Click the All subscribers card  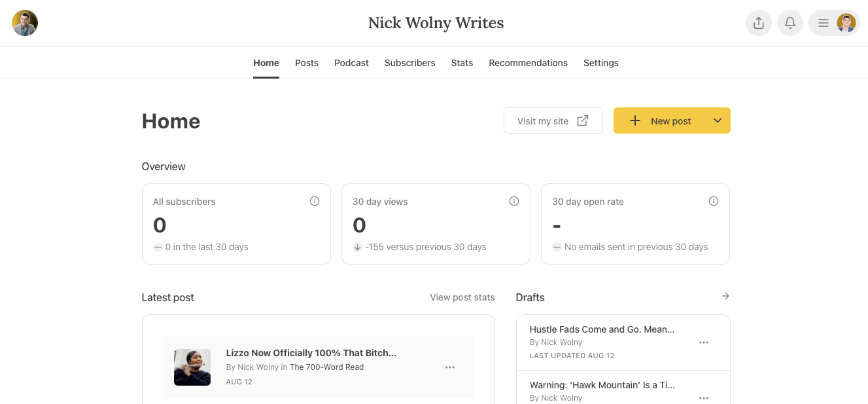click(x=236, y=224)
